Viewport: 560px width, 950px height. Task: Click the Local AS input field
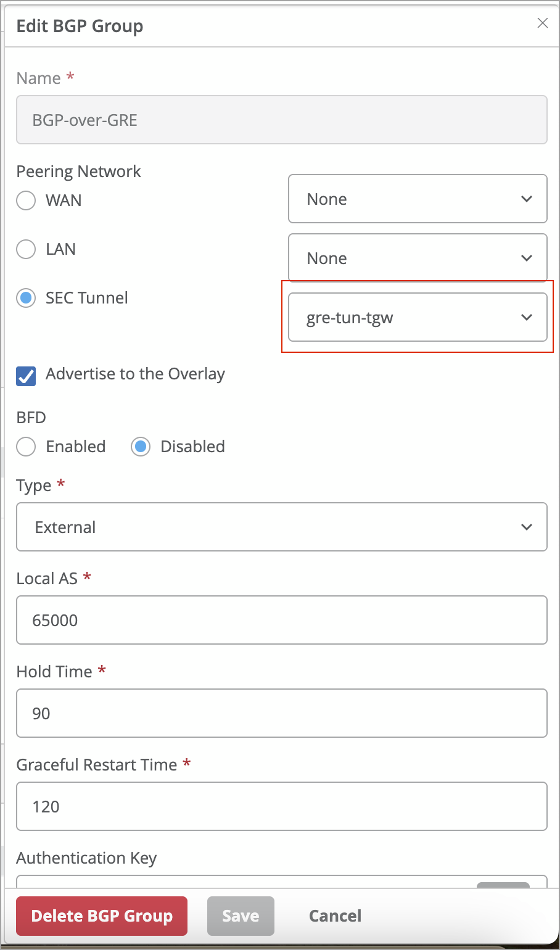281,620
